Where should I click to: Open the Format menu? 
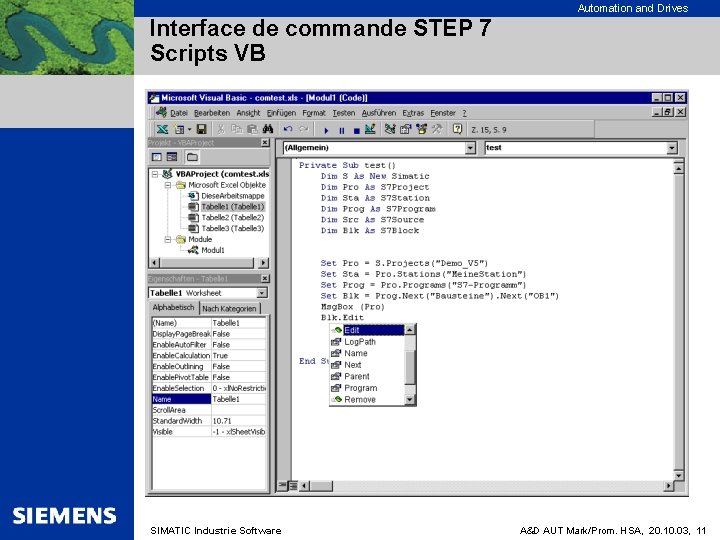[314, 113]
